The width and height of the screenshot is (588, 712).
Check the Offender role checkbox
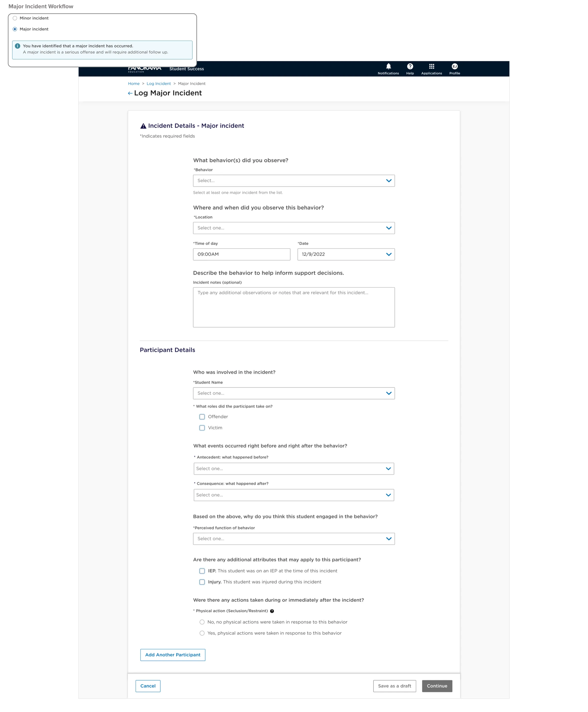[202, 417]
